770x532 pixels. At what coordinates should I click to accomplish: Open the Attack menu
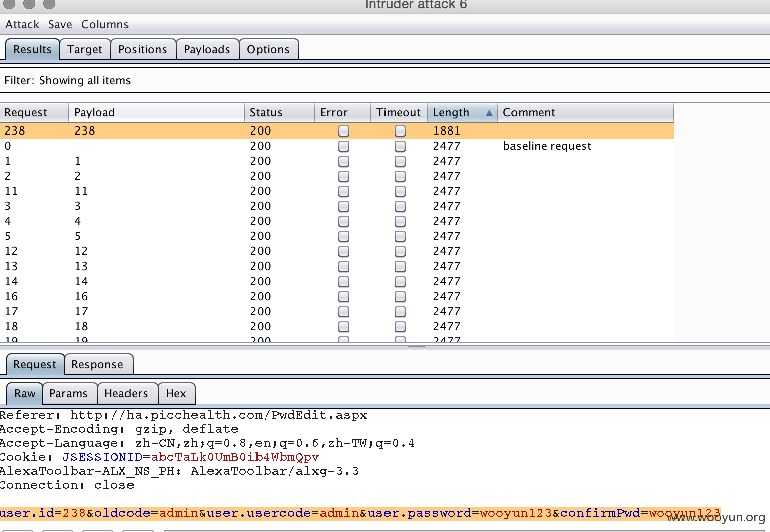tap(22, 24)
